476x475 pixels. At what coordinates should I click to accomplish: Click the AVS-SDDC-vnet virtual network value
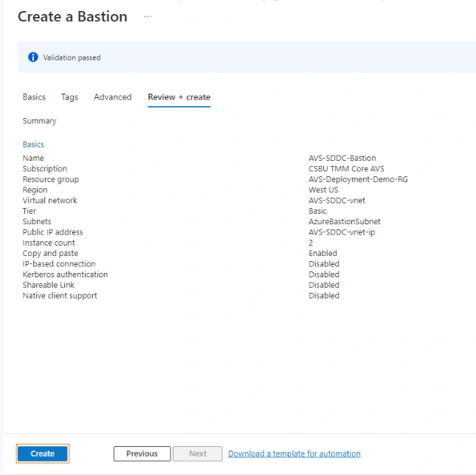337,201
